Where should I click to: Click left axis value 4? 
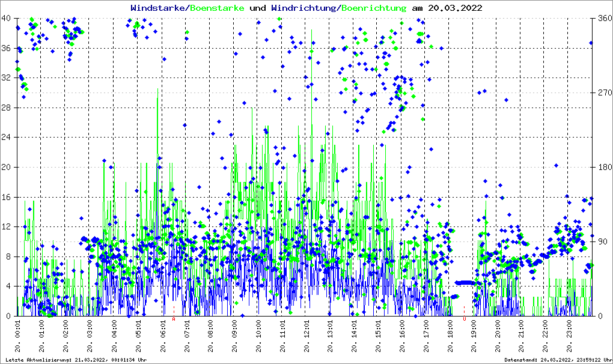(8, 287)
